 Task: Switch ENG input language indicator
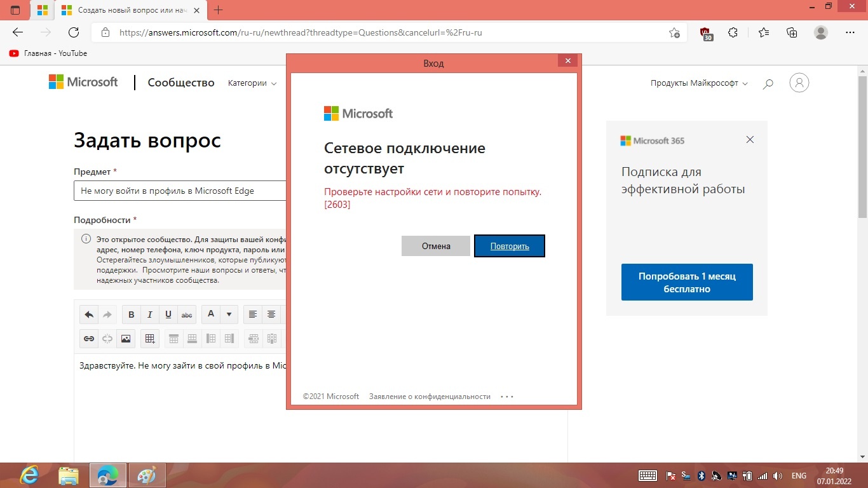[x=799, y=475]
